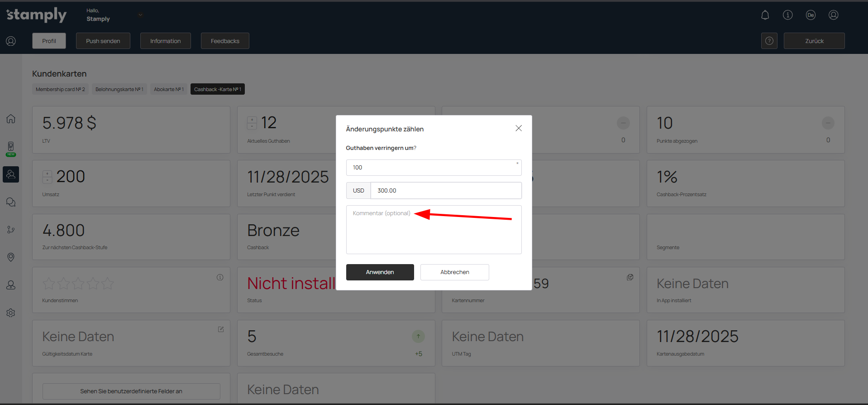Click the location pin sidebar icon
Image resolution: width=868 pixels, height=405 pixels.
11,257
